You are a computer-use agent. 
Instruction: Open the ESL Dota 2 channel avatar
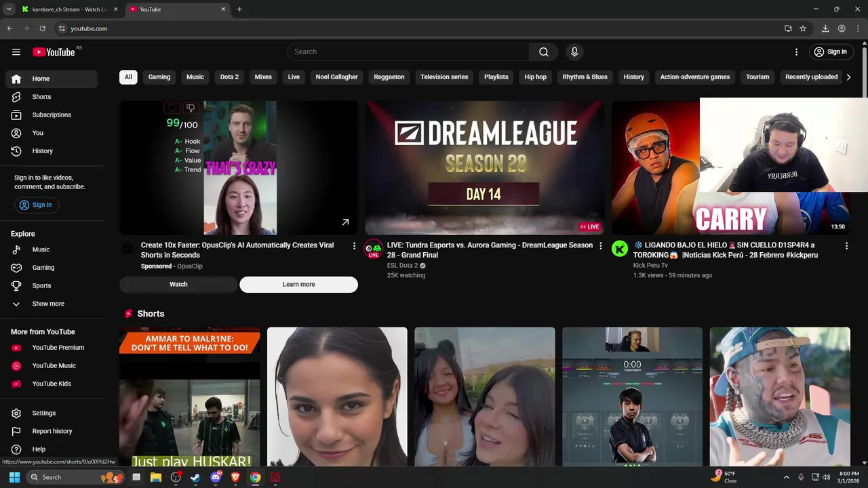[x=373, y=249]
